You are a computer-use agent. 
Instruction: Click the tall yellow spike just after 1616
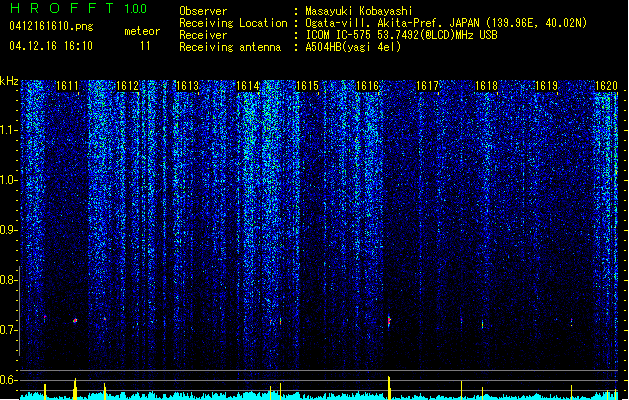pyautogui.click(x=389, y=388)
